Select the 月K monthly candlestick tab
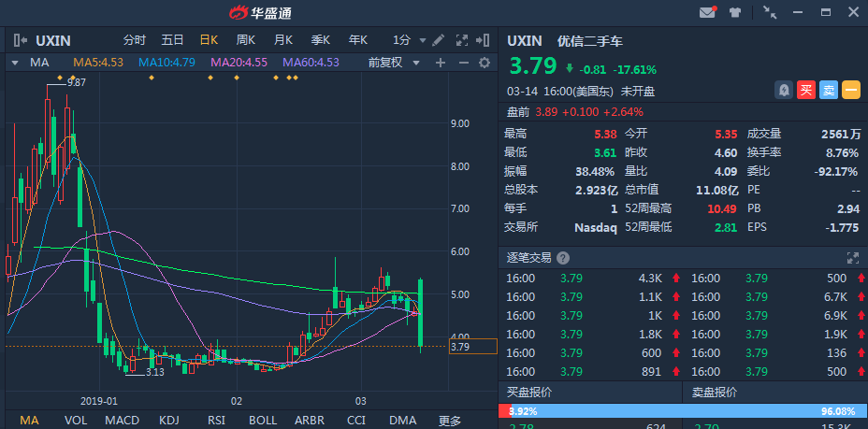Viewport: 868px width, 429px height. point(282,40)
